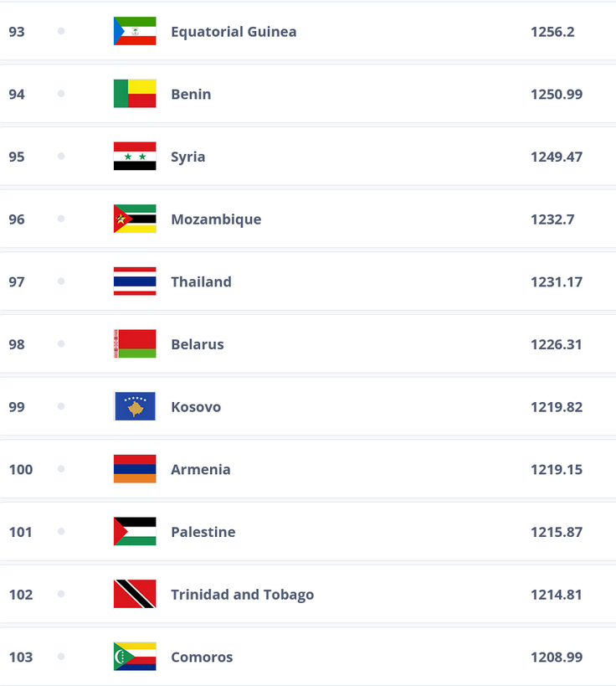This screenshot has width=616, height=686.
Task: Click the Armenia flag icon
Action: click(x=135, y=469)
